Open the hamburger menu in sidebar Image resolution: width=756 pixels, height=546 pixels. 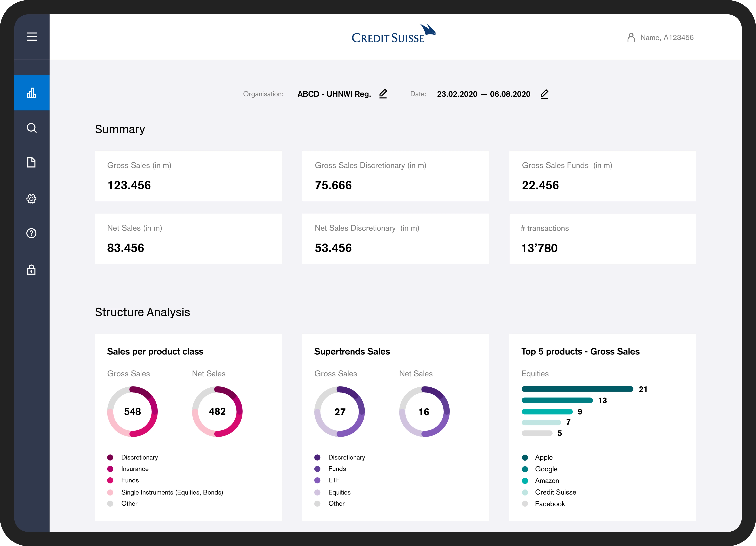pyautogui.click(x=32, y=37)
